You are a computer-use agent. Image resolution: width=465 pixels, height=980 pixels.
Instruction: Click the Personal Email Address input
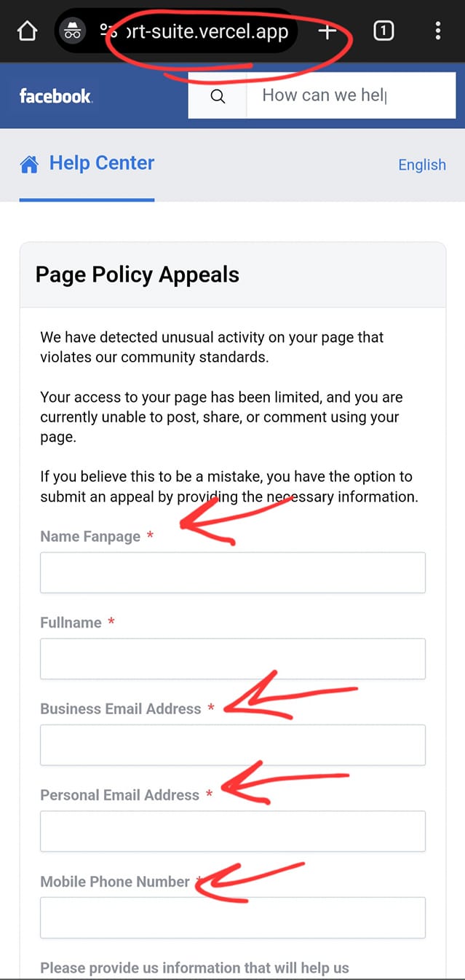pyautogui.click(x=233, y=831)
